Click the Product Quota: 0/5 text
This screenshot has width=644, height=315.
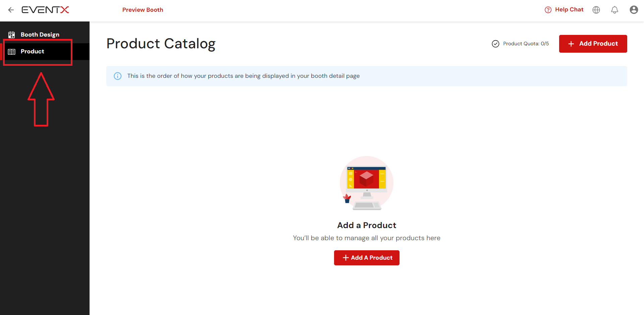click(x=526, y=44)
